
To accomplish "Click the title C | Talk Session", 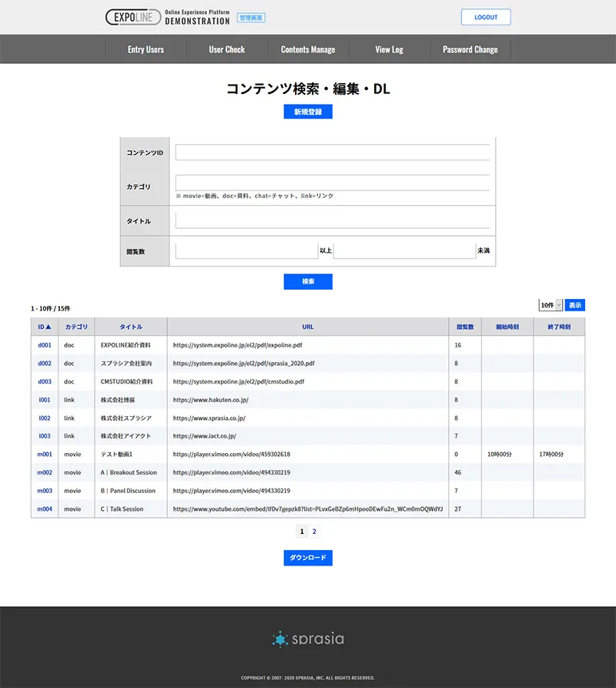I will pyautogui.click(x=122, y=509).
